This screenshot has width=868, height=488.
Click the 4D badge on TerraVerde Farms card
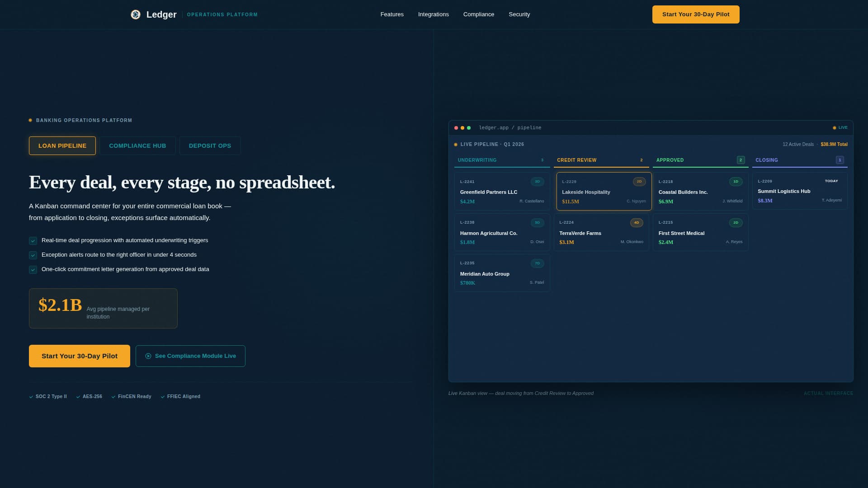[637, 223]
